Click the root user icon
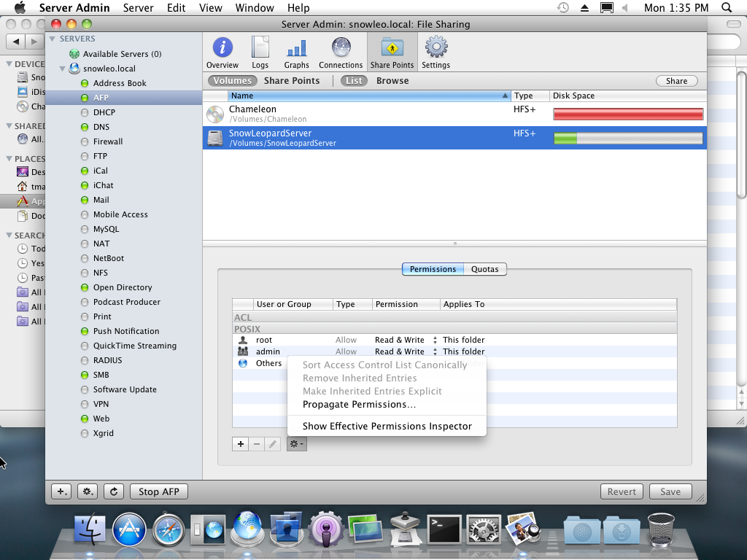This screenshot has height=560, width=747. click(x=243, y=340)
